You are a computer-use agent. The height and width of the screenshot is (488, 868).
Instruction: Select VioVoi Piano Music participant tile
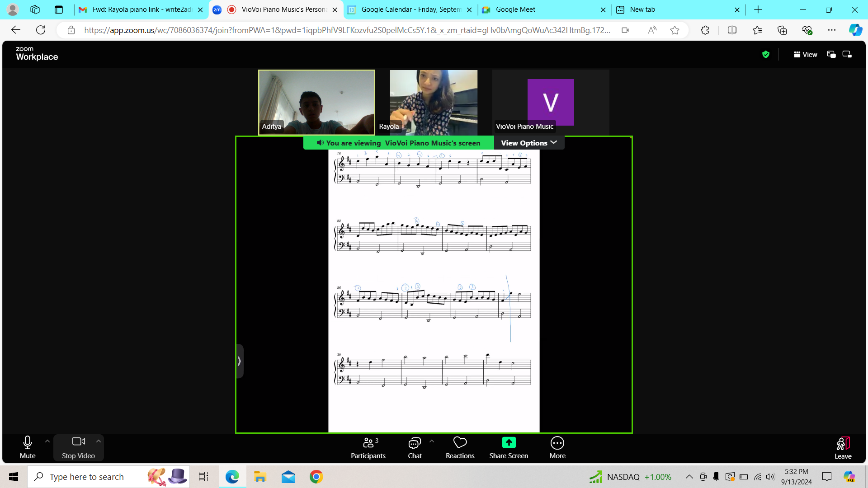tap(551, 103)
